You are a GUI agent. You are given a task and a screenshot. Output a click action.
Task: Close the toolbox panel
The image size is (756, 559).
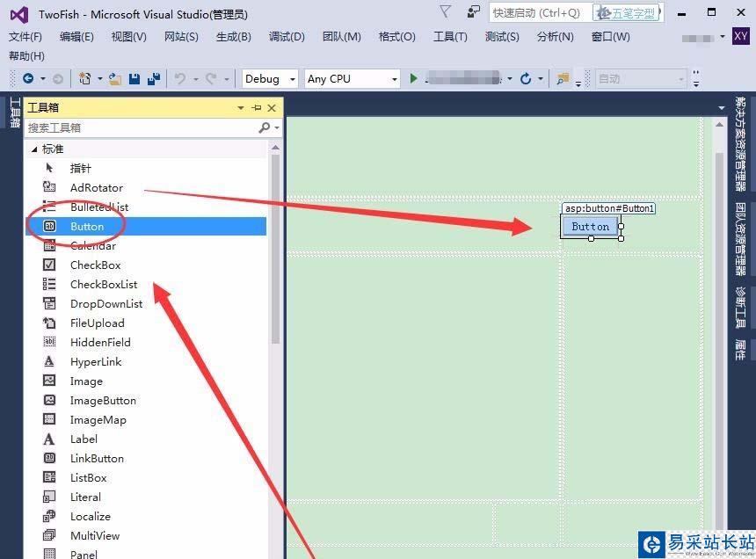pos(272,107)
